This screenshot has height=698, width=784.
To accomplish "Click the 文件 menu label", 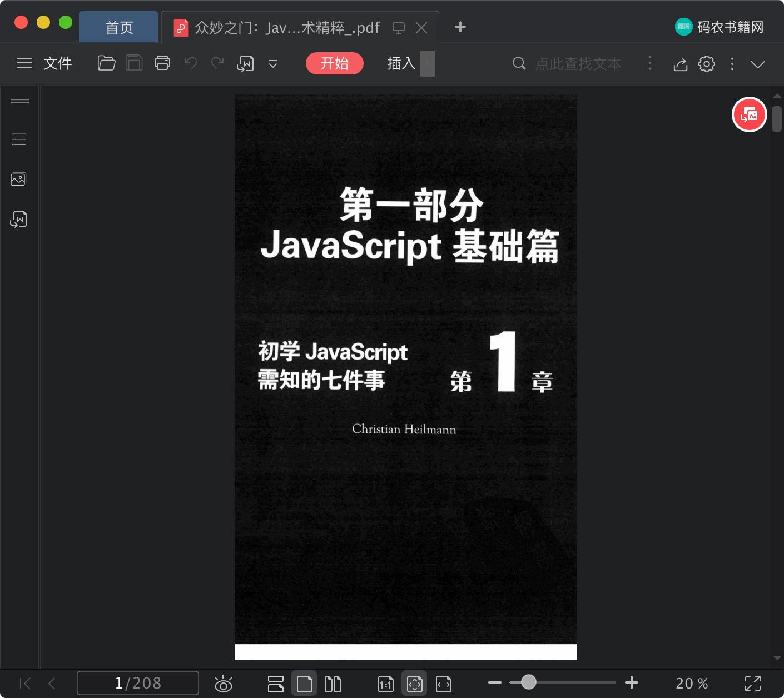I will [58, 63].
